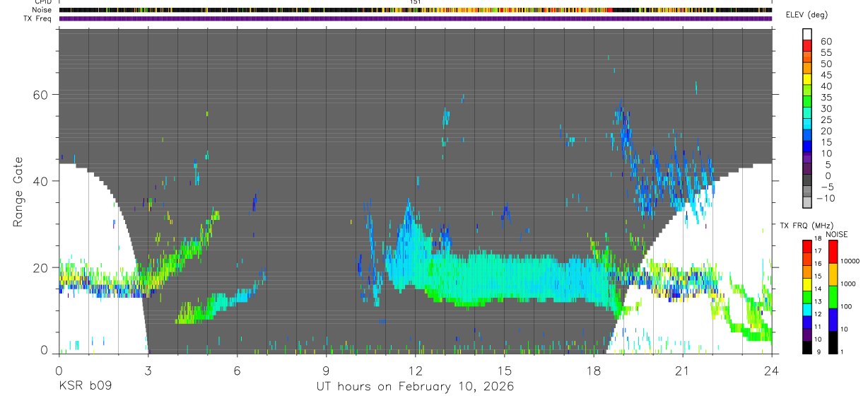Click x-axis tick label '24'
Image resolution: width=868 pixels, height=401 pixels.
coord(772,371)
